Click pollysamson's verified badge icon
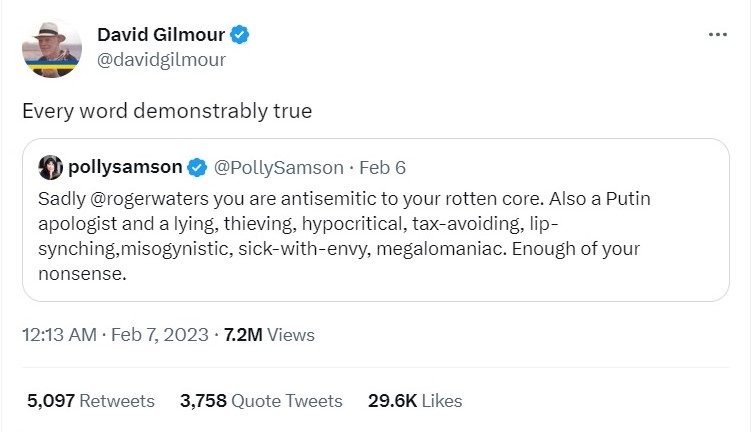This screenshot has width=751, height=432. click(x=198, y=166)
